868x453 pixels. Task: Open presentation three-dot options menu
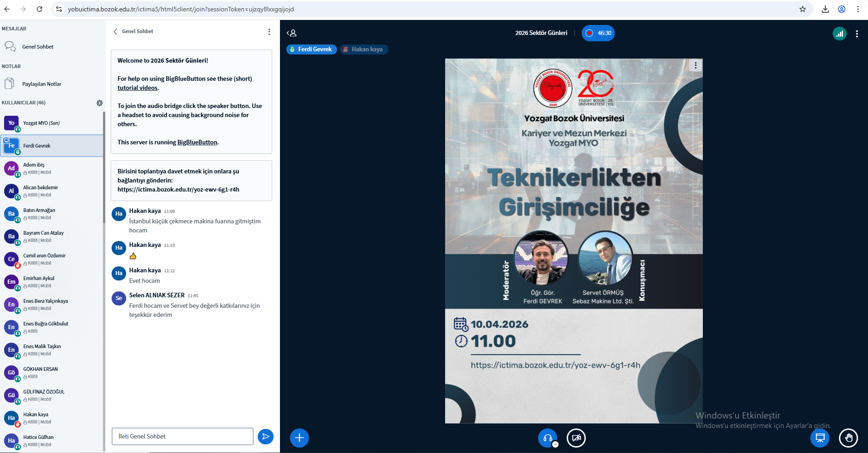point(696,65)
